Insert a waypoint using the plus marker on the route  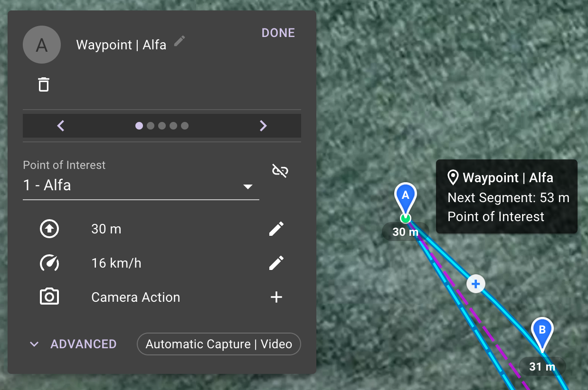(475, 284)
